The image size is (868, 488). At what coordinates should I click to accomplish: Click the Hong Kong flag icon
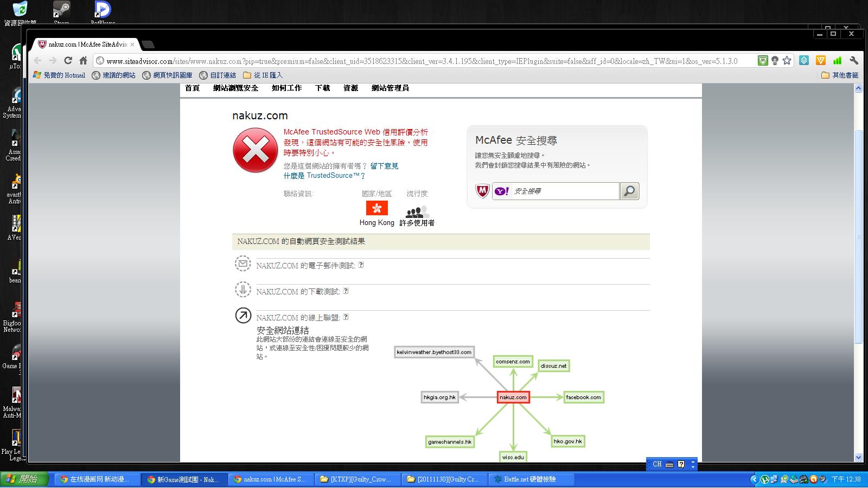pyautogui.click(x=376, y=208)
